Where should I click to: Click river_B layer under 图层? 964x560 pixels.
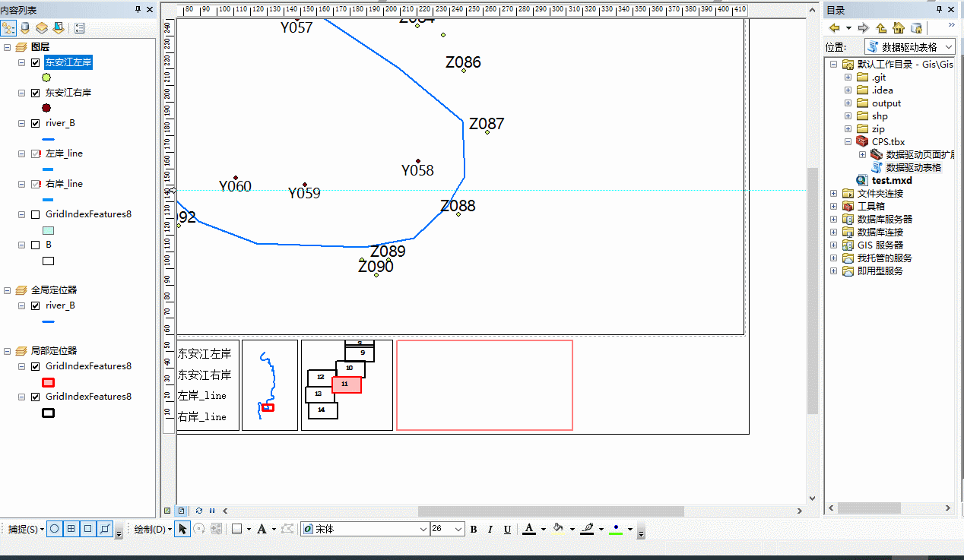[60, 123]
